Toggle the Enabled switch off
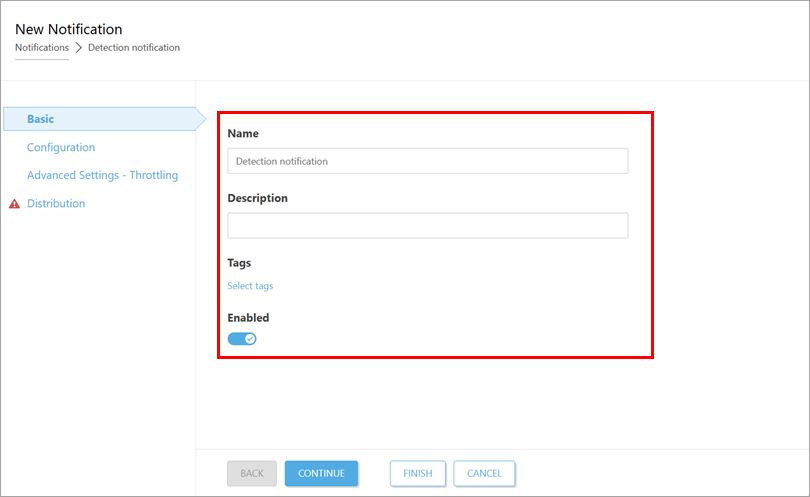Image resolution: width=810 pixels, height=497 pixels. (x=242, y=339)
